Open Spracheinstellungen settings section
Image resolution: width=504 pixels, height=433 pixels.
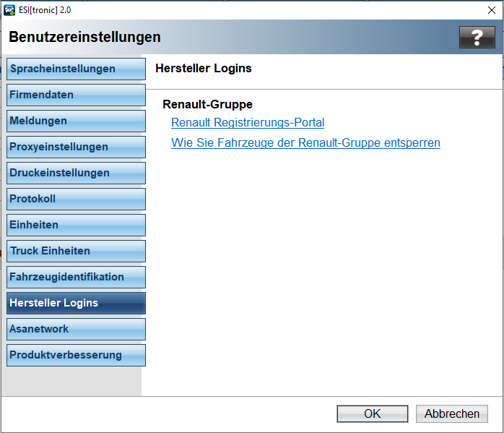pos(76,69)
